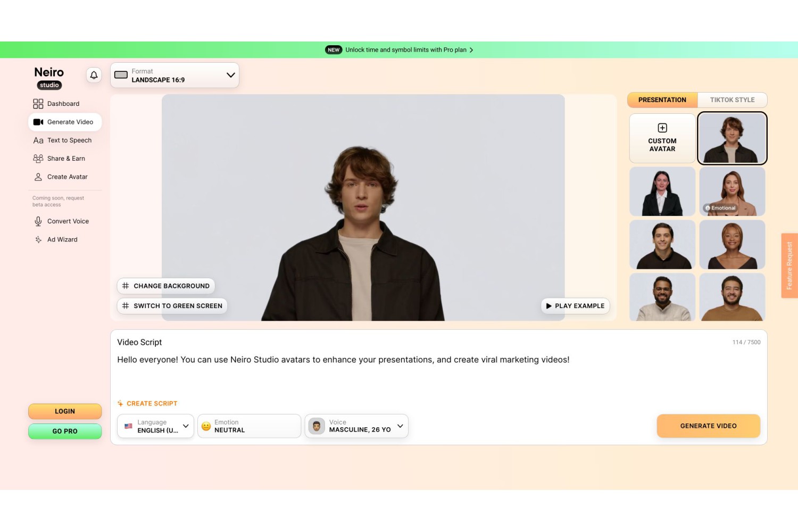The width and height of the screenshot is (798, 532).
Task: Click the voice avatar face icon
Action: coord(317,426)
